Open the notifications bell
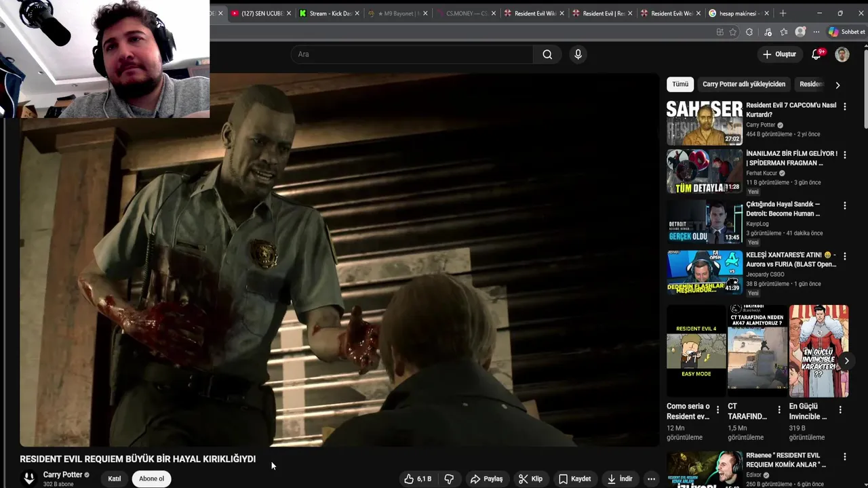This screenshot has height=488, width=868. click(816, 54)
